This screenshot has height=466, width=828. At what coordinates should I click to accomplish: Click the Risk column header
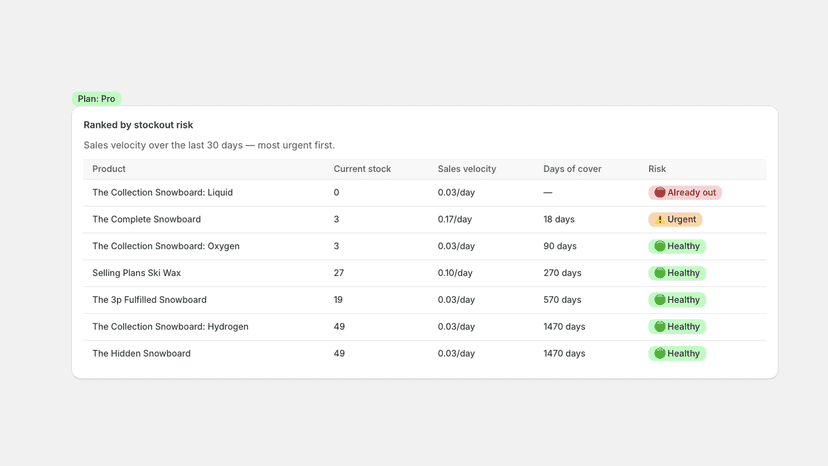coord(657,169)
